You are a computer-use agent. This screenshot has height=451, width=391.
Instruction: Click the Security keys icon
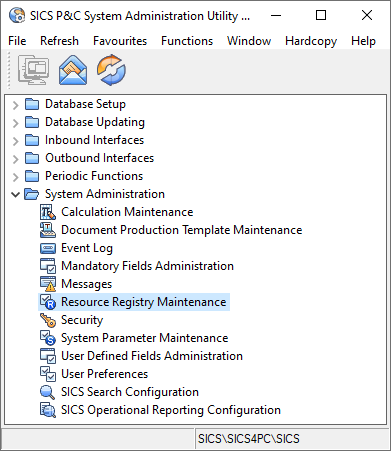[48, 320]
